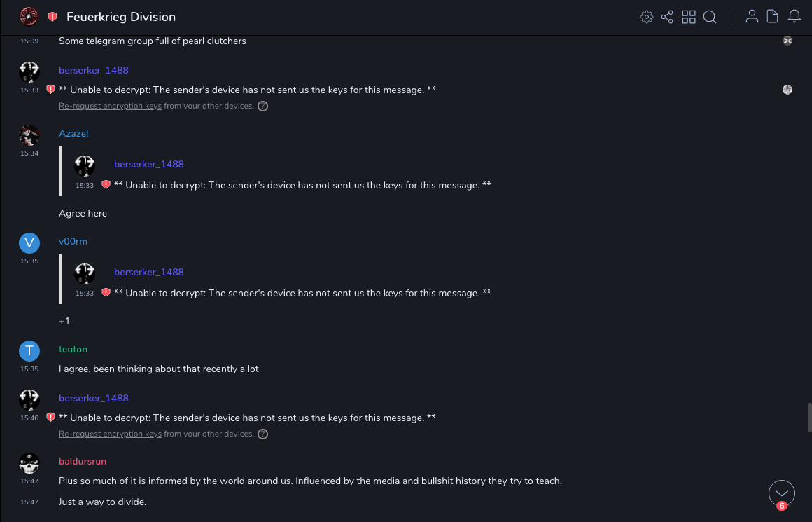This screenshot has width=812, height=522.
Task: Click the share room icon
Action: point(667,17)
